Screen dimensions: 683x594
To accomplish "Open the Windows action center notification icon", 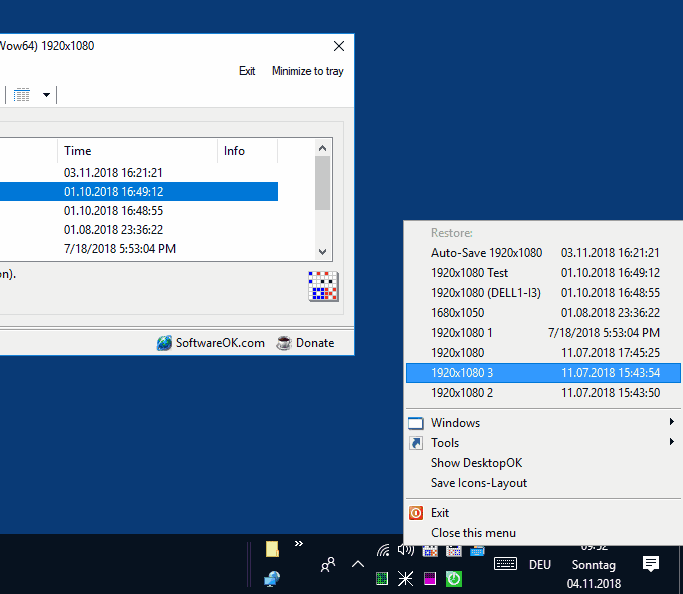I will [x=651, y=564].
